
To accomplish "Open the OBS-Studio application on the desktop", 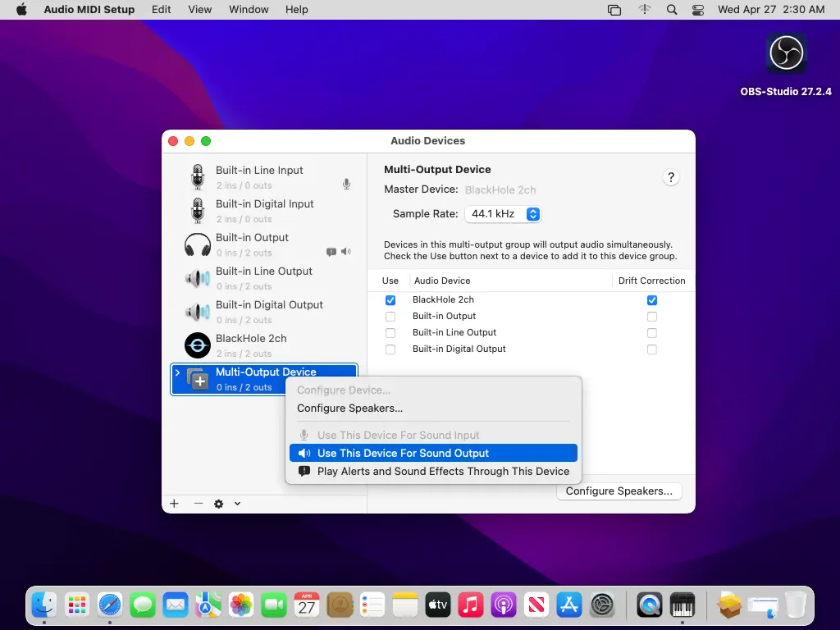I will (x=786, y=52).
